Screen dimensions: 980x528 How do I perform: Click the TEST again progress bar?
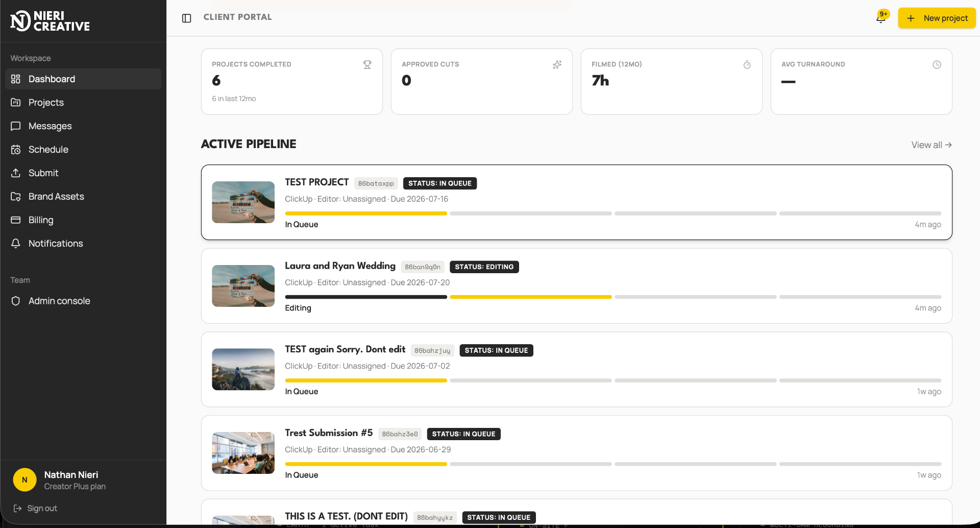[x=613, y=380]
